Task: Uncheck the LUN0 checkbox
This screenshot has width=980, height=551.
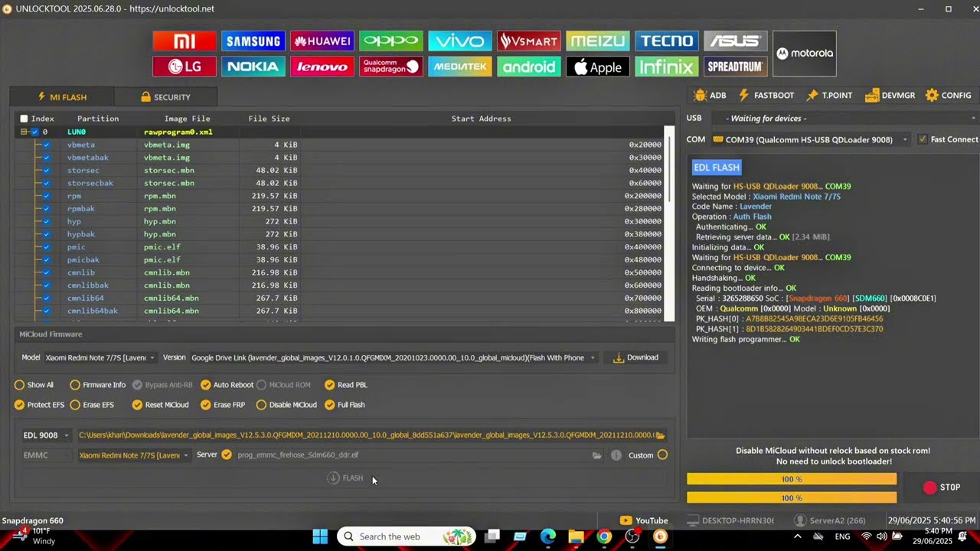Action: (34, 132)
